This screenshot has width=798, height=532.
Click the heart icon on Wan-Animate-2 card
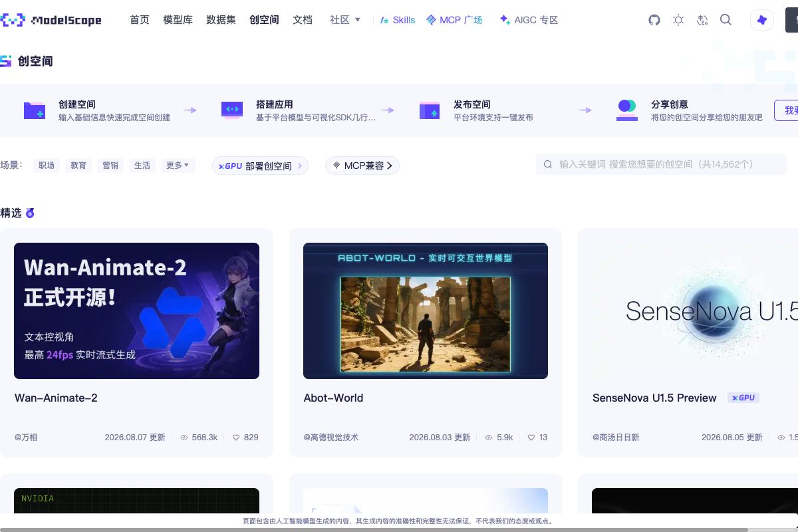coord(236,438)
